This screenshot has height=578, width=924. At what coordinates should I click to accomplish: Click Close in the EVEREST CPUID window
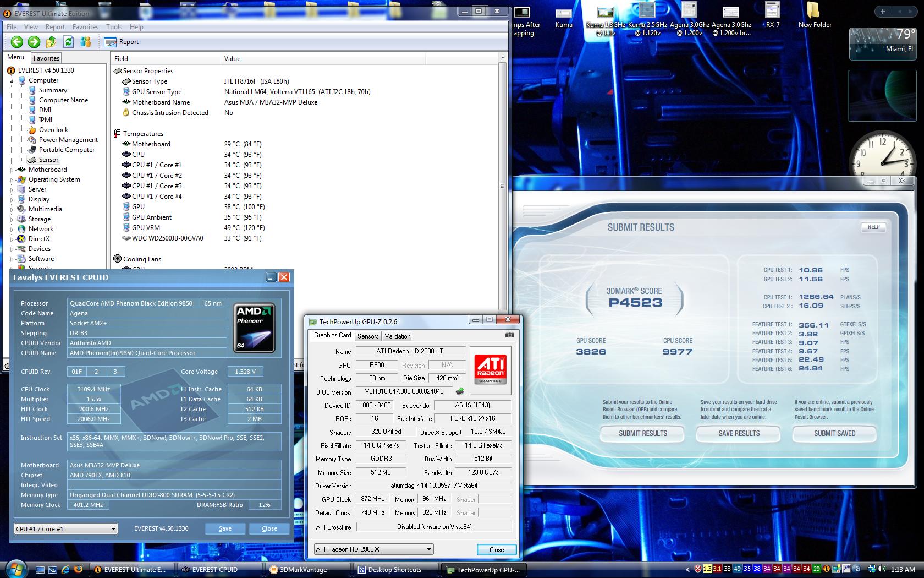[269, 528]
